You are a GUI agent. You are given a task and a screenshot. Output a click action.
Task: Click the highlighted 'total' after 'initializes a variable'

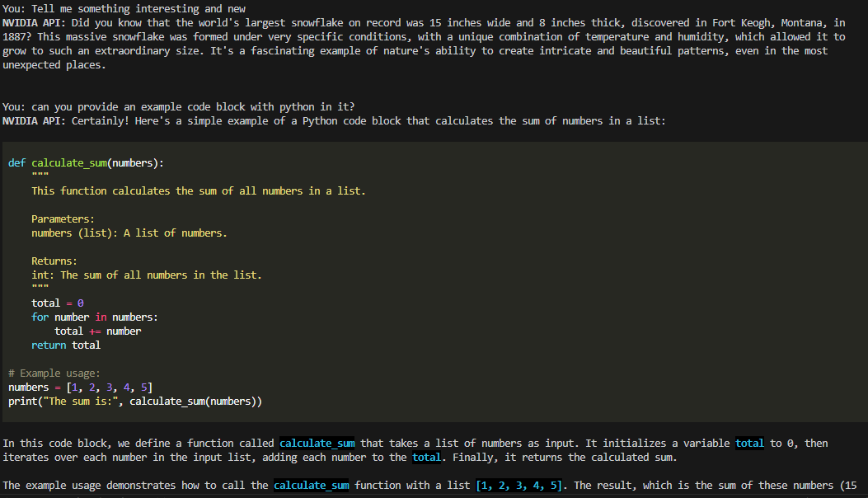[x=749, y=443]
